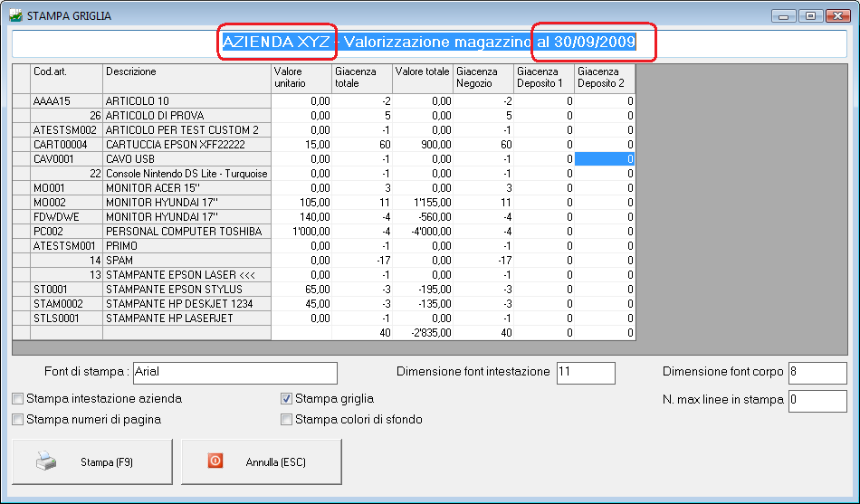Select STAMPANTE EPSON LASER <<< cell
The height and width of the screenshot is (504, 860).
187,275
